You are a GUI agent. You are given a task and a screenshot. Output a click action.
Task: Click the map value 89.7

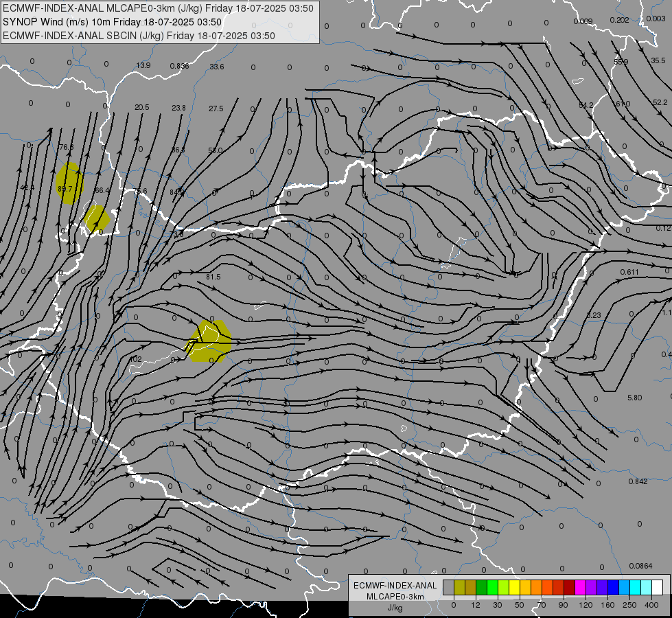[65, 189]
